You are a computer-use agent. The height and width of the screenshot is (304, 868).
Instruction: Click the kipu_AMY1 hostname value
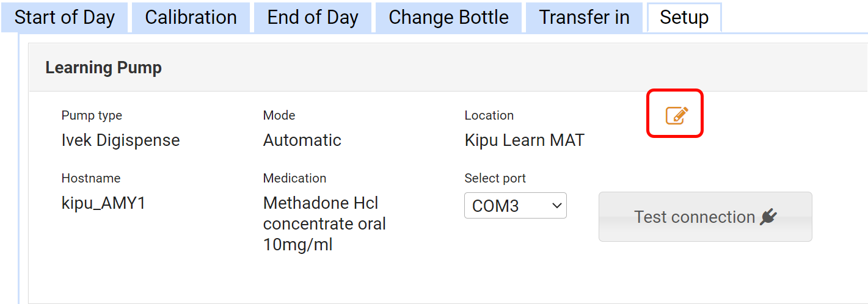(104, 203)
